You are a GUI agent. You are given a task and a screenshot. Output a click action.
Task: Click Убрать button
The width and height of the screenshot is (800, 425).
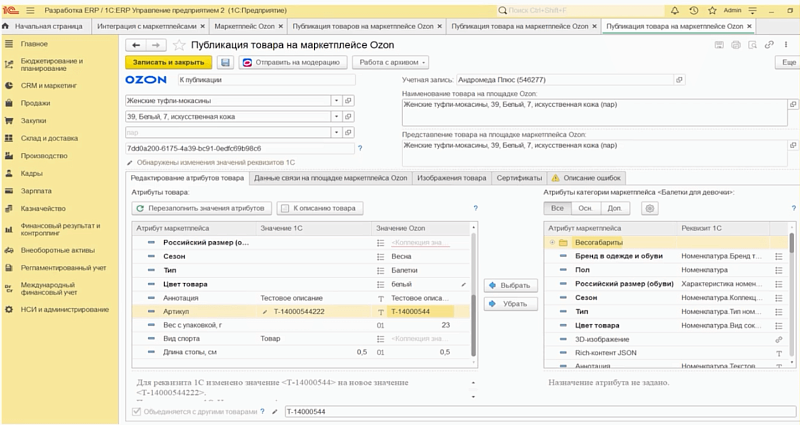point(511,304)
